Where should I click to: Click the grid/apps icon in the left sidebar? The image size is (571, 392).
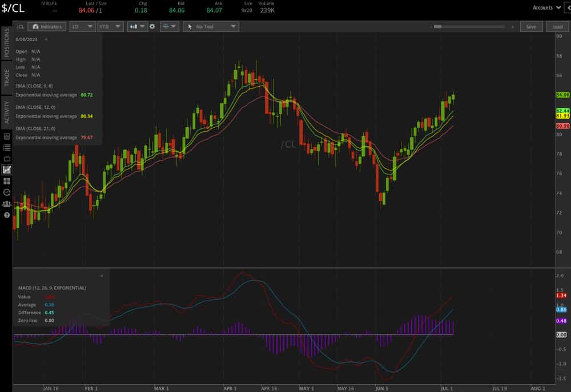[x=7, y=181]
